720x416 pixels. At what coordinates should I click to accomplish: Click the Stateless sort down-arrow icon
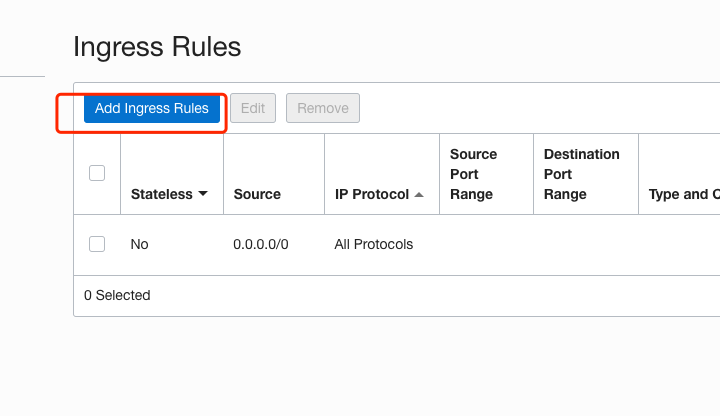(x=203, y=194)
